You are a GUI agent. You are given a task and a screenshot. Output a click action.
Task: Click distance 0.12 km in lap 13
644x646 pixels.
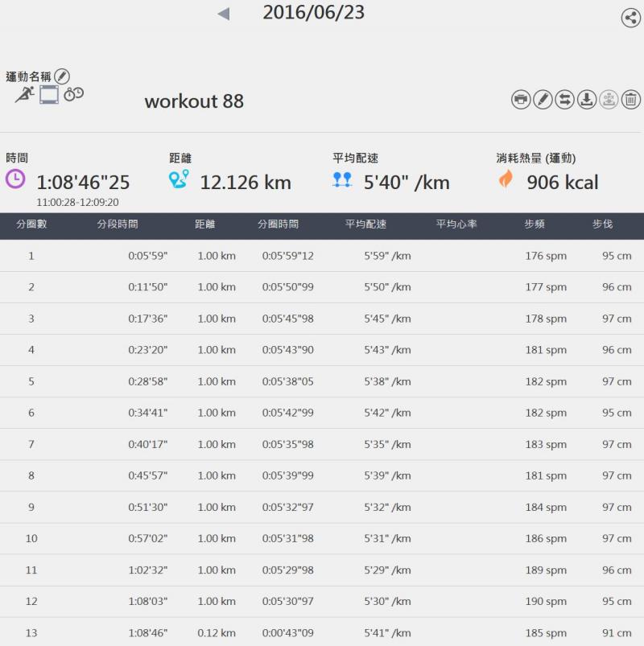pos(217,633)
